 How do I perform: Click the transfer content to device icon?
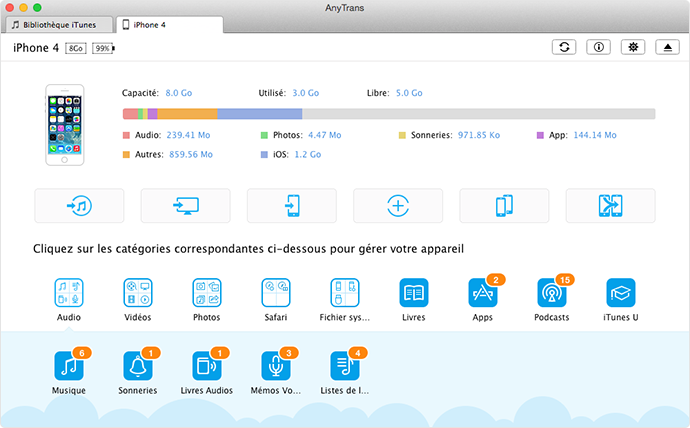292,206
